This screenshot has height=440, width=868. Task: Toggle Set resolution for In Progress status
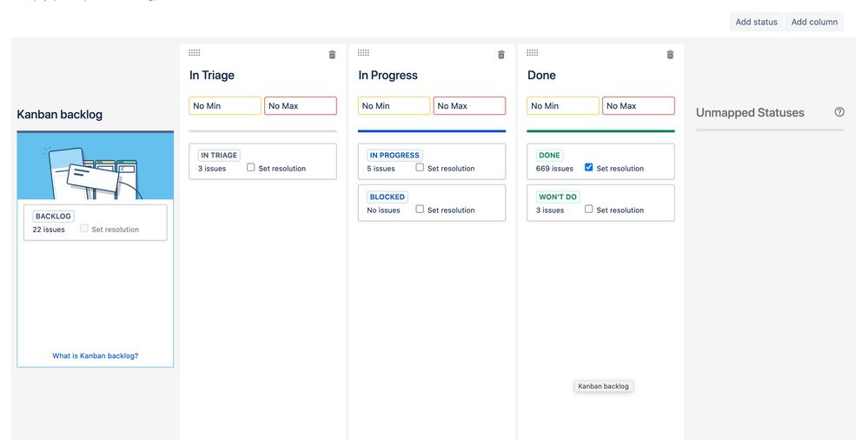420,167
